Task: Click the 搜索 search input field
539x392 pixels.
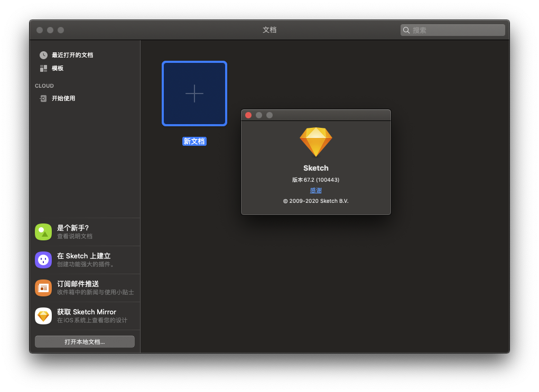Action: point(453,30)
